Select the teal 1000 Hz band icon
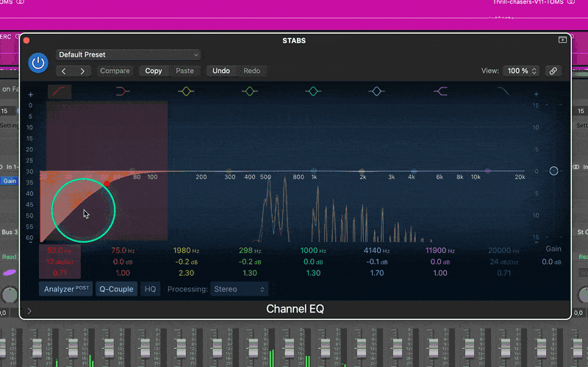Viewport: 588px width, 367px height. point(314,91)
